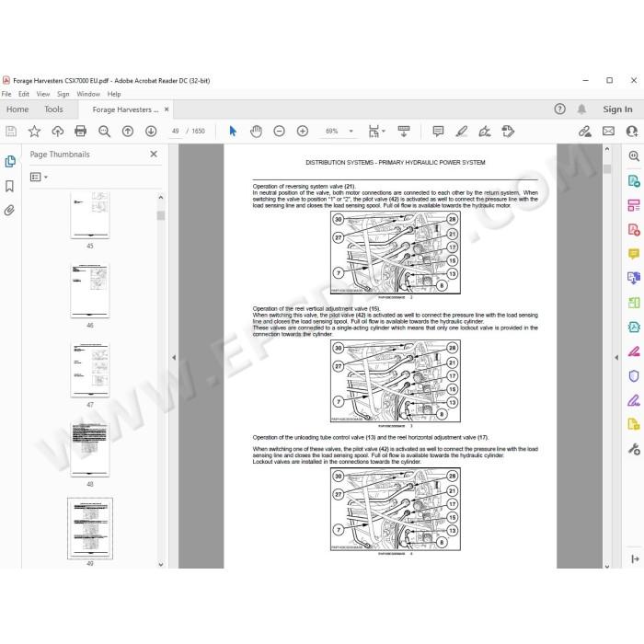Click the Selection arrow tool
Image resolution: width=644 pixels, height=644 pixels.
point(233,132)
